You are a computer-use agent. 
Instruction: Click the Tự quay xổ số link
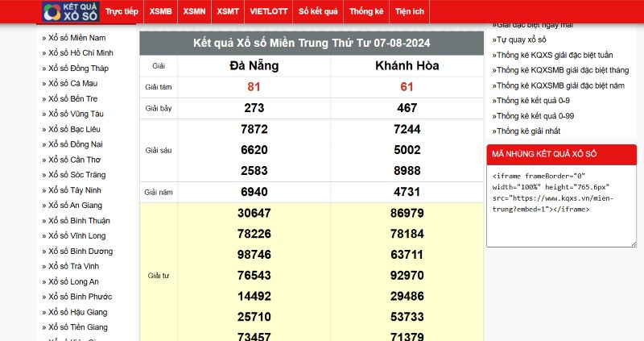coord(522,40)
